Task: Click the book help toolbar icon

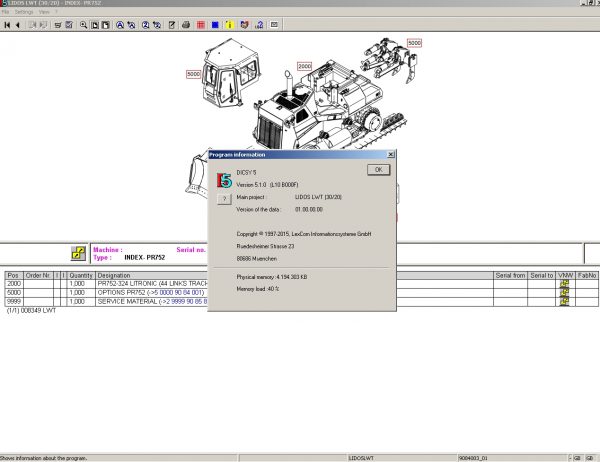Action: [245, 25]
